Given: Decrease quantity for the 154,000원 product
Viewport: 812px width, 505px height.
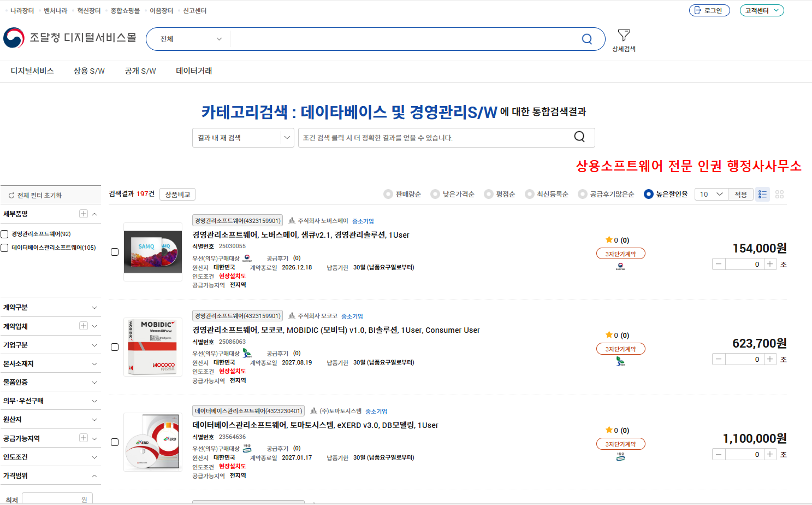Looking at the screenshot, I should pos(719,264).
